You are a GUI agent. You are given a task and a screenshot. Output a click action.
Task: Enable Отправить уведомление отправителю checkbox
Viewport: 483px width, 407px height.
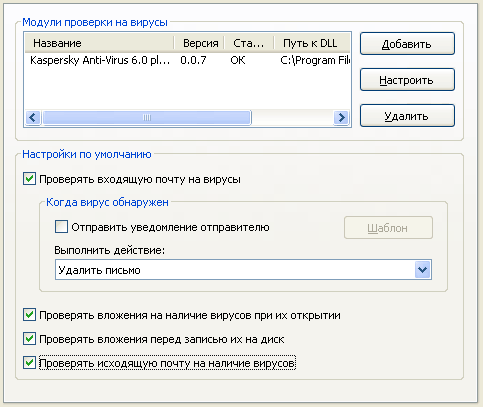click(61, 227)
